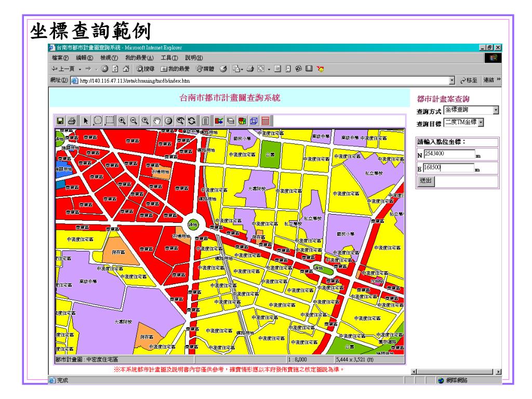This screenshot has width=532, height=399.
Task: Open the 工具(T) menu
Action: pos(169,58)
